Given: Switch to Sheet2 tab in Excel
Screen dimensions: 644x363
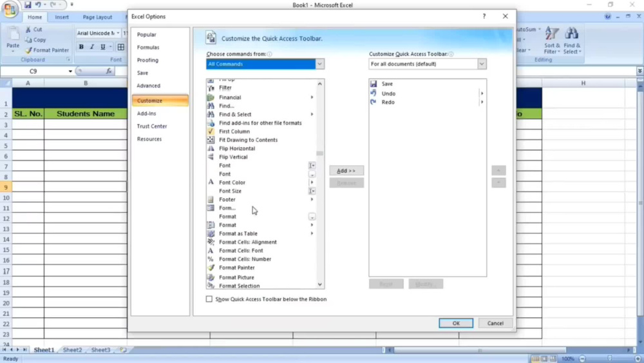Looking at the screenshot, I should (72, 350).
